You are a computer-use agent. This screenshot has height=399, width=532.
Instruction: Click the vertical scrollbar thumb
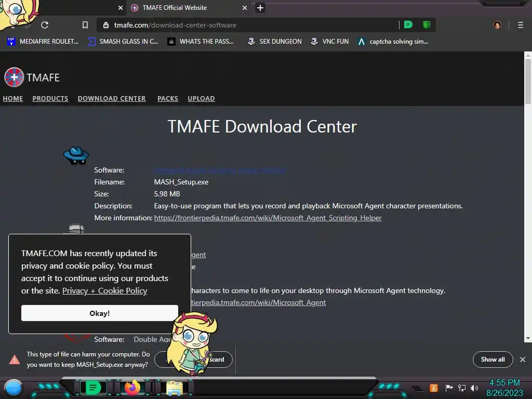click(528, 82)
